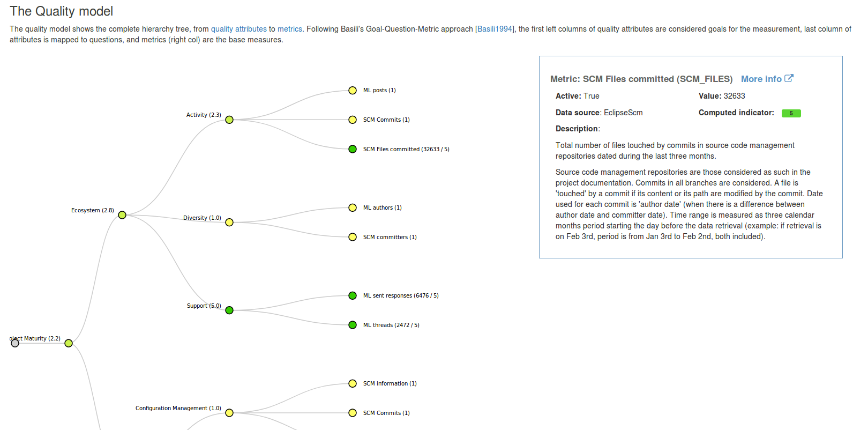Viewport: 868px width, 430px height.
Task: Click the SCM Commits node under Activity
Action: [x=353, y=120]
